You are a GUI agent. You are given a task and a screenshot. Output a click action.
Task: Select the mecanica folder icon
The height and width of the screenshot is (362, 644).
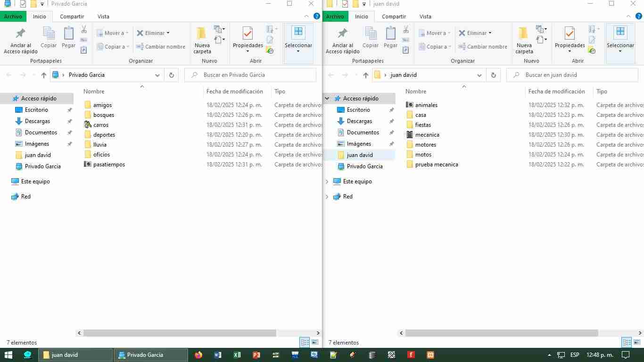point(410,135)
